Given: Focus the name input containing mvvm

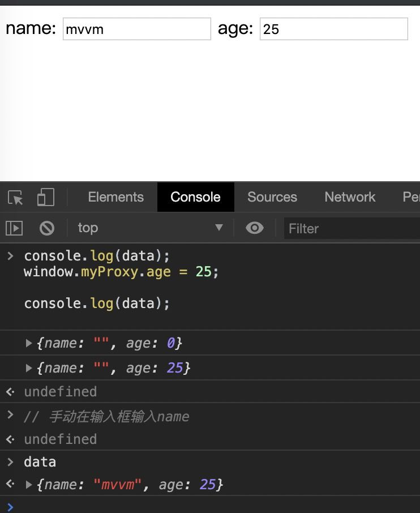Looking at the screenshot, I should click(x=136, y=29).
